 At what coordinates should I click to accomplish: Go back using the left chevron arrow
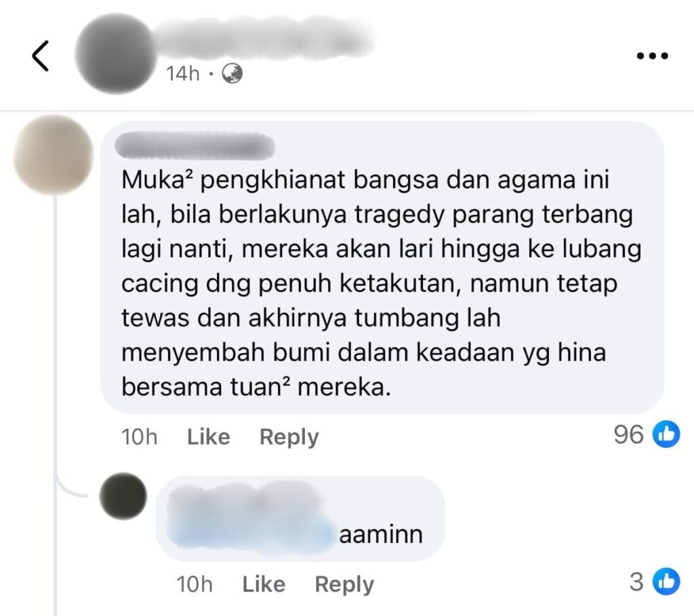[x=40, y=56]
